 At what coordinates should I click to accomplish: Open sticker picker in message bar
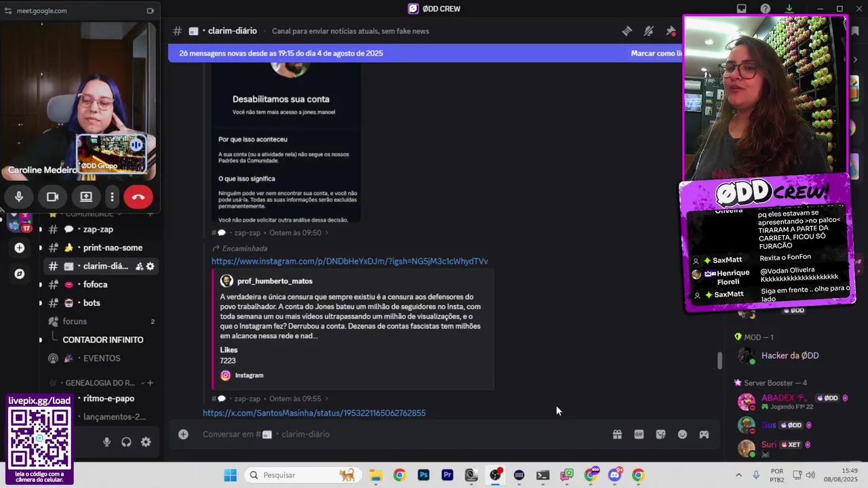(660, 434)
